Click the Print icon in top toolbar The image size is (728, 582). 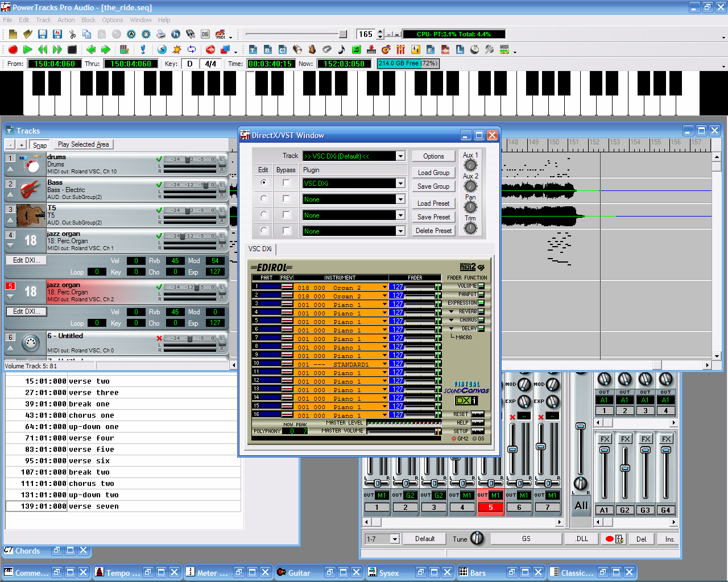click(x=161, y=34)
